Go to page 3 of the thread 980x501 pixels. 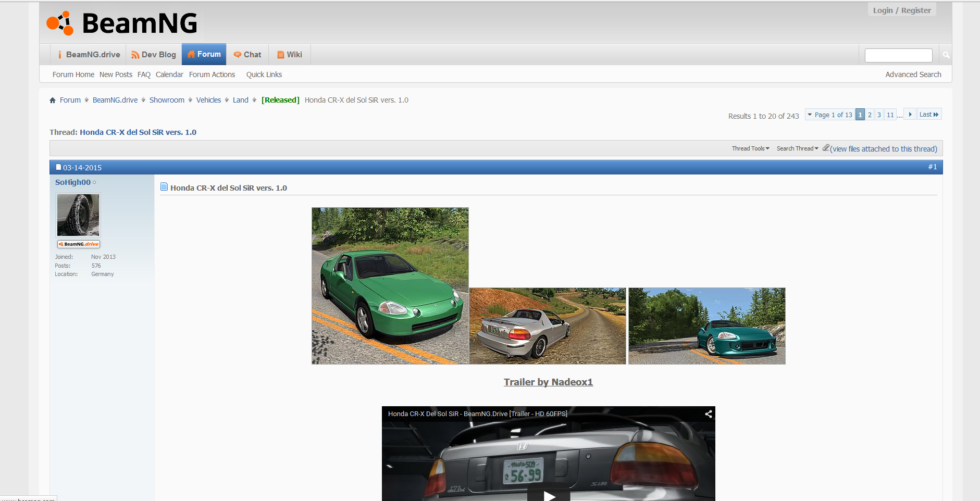[x=879, y=115]
